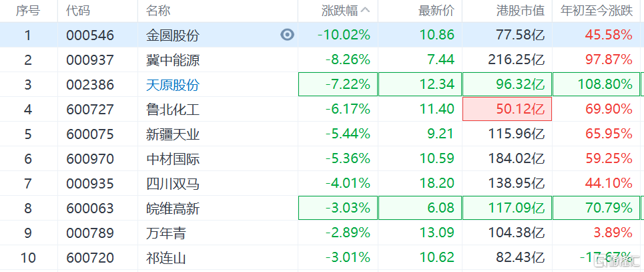644x272 pixels.
Task: Click the 序号 column header
Action: [x=28, y=11]
